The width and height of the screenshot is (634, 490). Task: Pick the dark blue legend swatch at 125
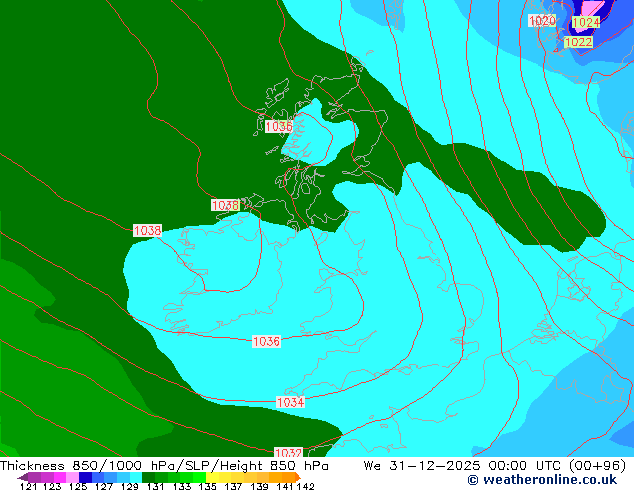coord(85,477)
